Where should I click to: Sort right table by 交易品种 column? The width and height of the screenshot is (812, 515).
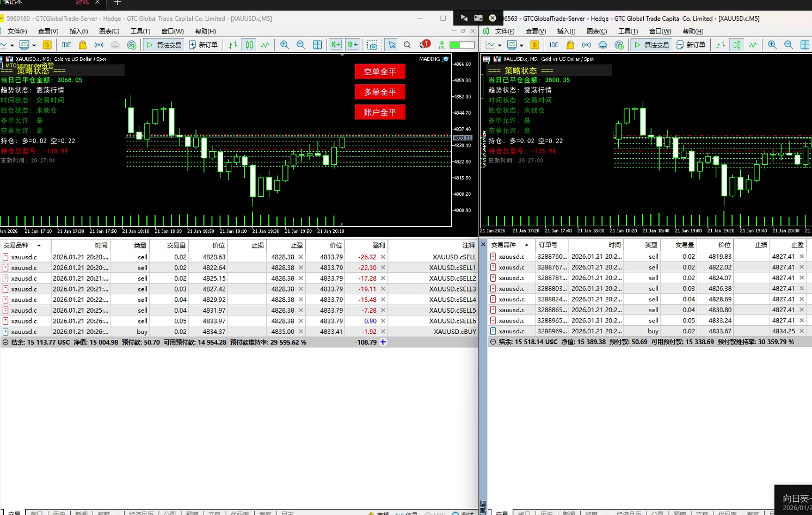click(x=512, y=245)
